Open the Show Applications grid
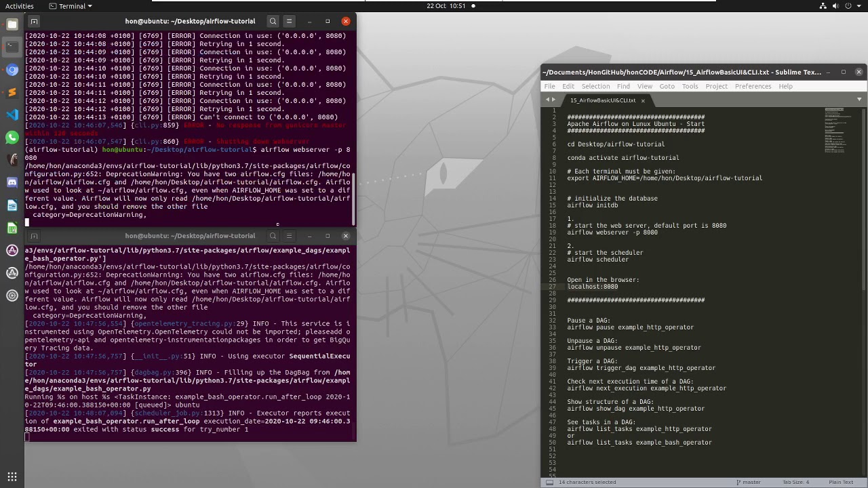 click(x=12, y=476)
